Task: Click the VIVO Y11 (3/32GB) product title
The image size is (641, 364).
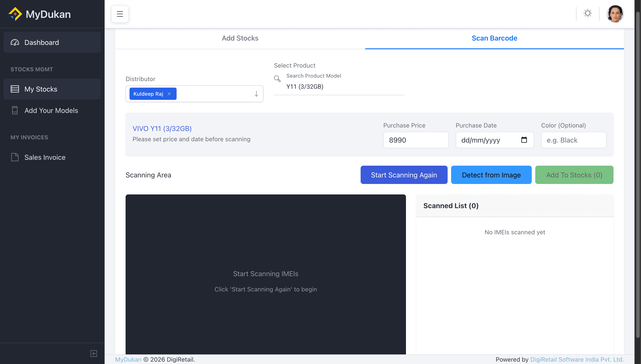Action: click(x=162, y=129)
